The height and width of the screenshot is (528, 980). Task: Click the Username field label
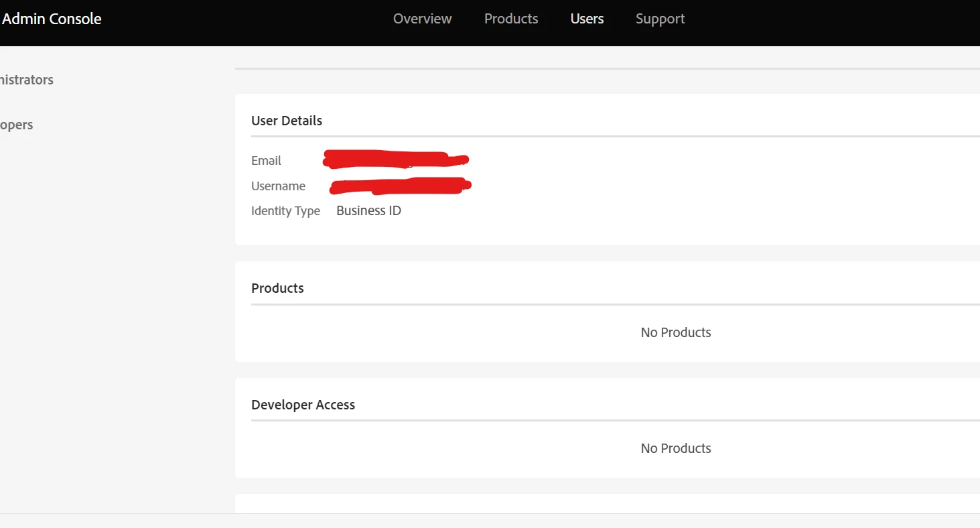278,186
